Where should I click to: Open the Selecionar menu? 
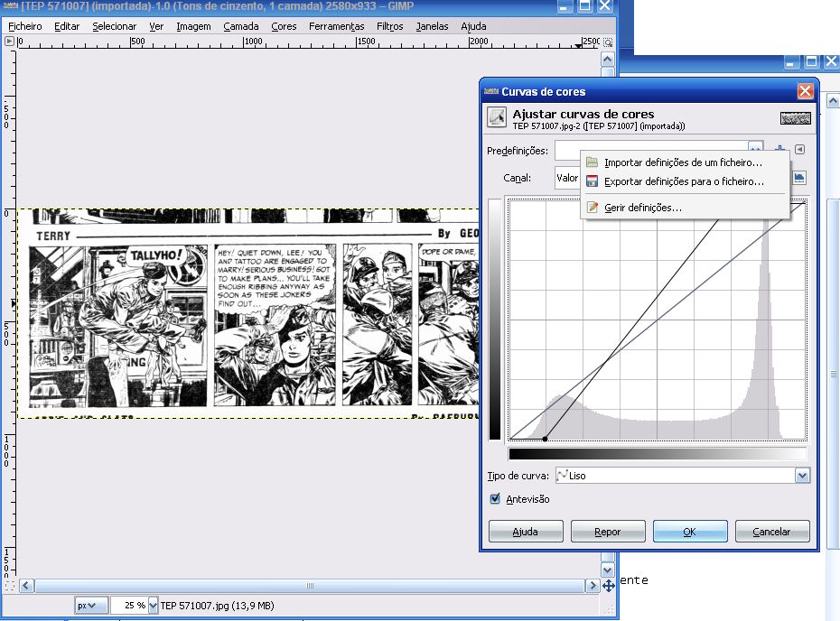pos(114,26)
